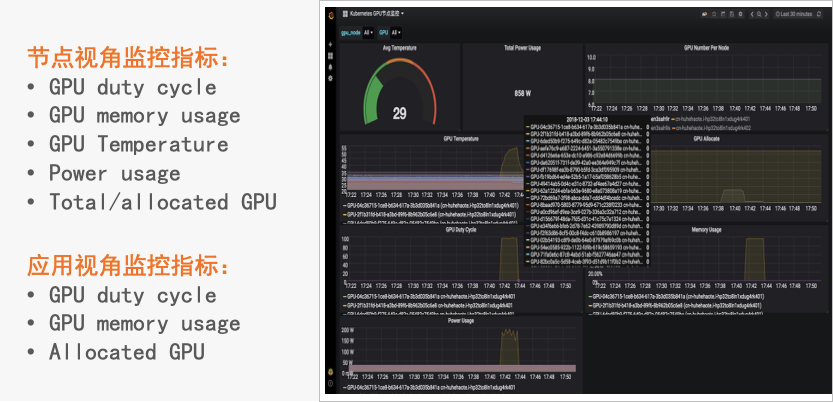Click the 858 W total power value

click(522, 93)
